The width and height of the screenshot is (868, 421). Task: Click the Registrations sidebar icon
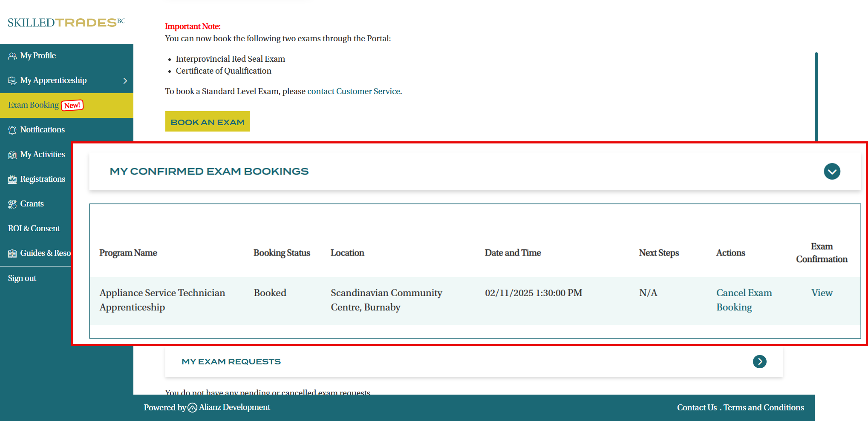[x=12, y=180]
